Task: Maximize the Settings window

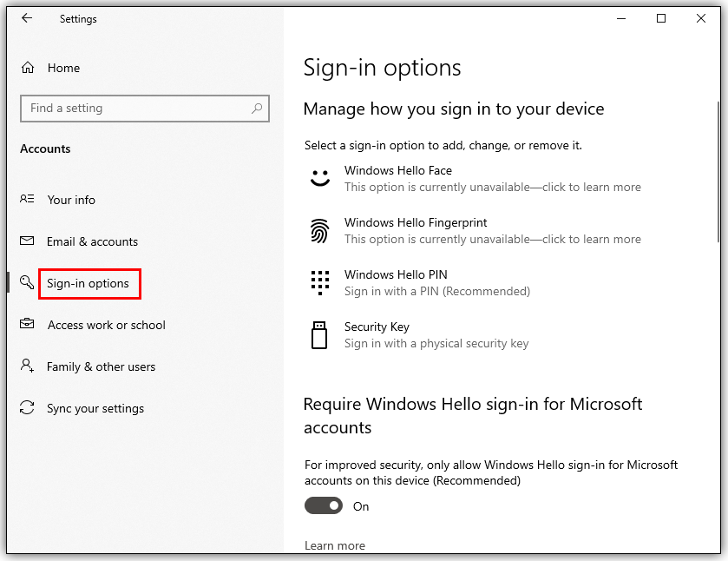Action: (x=661, y=18)
